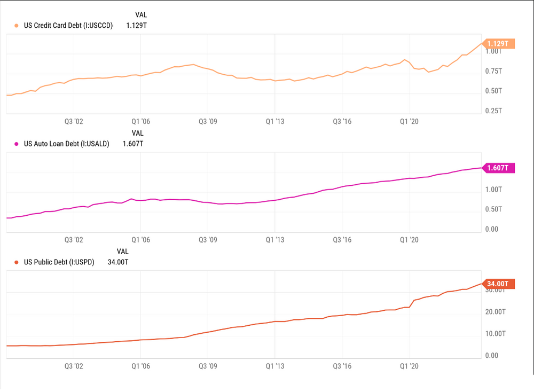Open the US Public Debt (I:USPD) label

click(x=59, y=262)
